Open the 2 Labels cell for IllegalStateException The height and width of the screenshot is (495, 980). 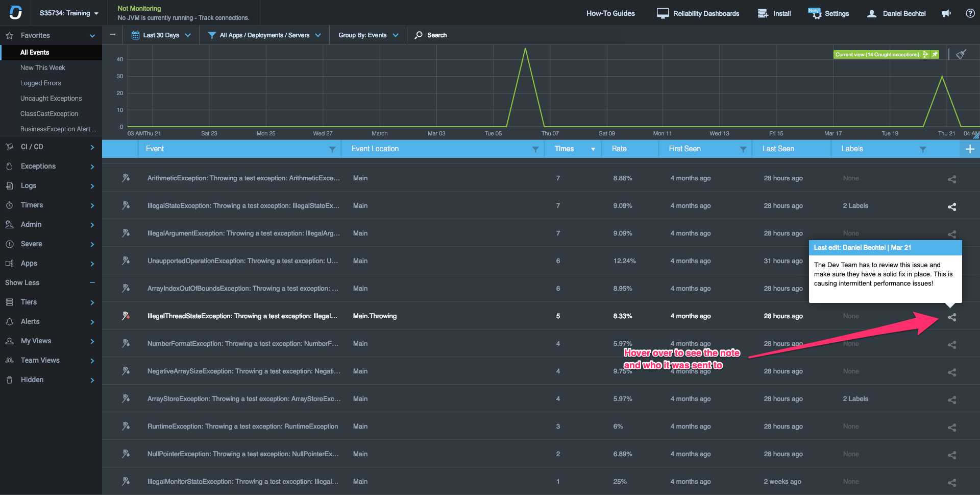[855, 205]
